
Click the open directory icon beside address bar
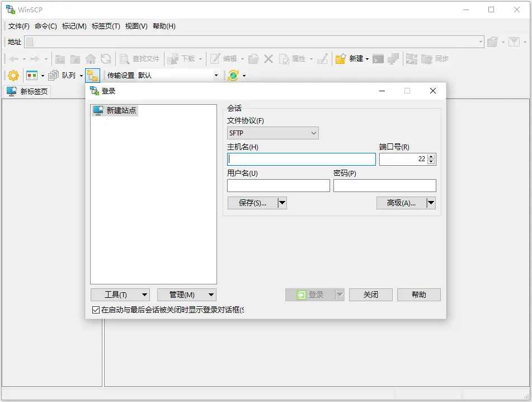tap(492, 42)
